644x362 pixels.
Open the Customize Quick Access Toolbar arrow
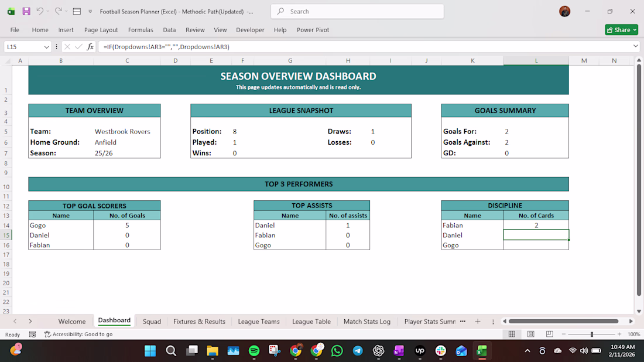90,12
